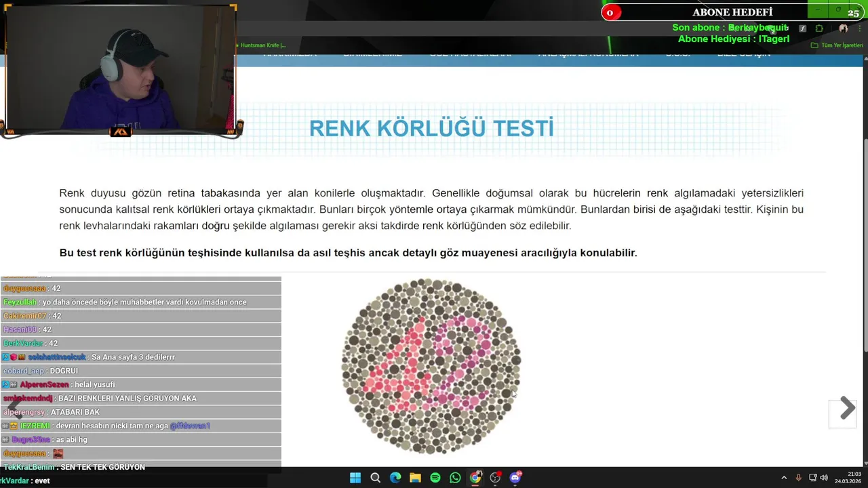Expand the hidden system tray icons

coord(784,478)
